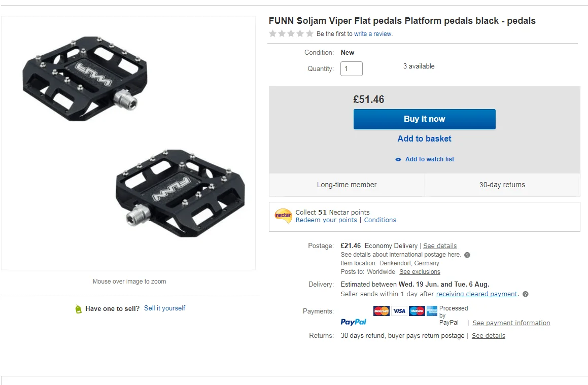Click the American Express payment icon
The height and width of the screenshot is (385, 588).
[432, 311]
